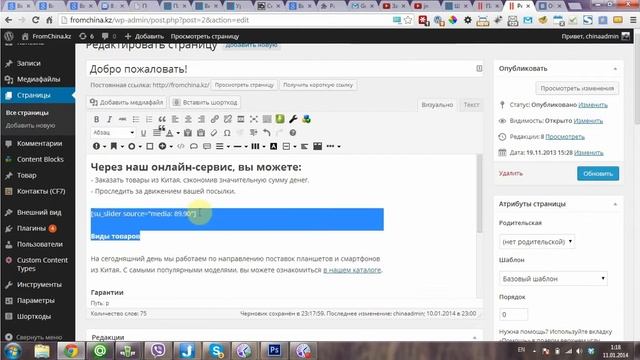Screen dimensions: 640x360
Task: Open the three-dots more shortcodes dropdown
Action: click(333, 146)
